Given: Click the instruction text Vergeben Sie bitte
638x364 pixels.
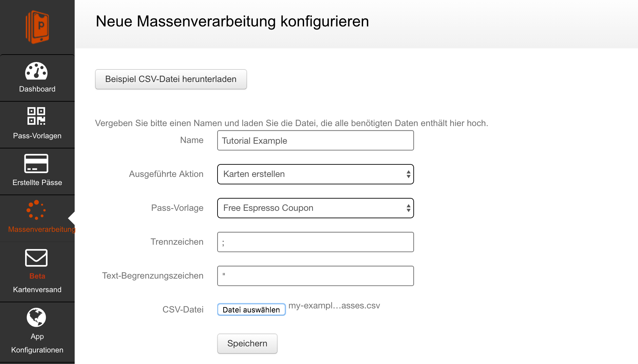Looking at the screenshot, I should [292, 123].
